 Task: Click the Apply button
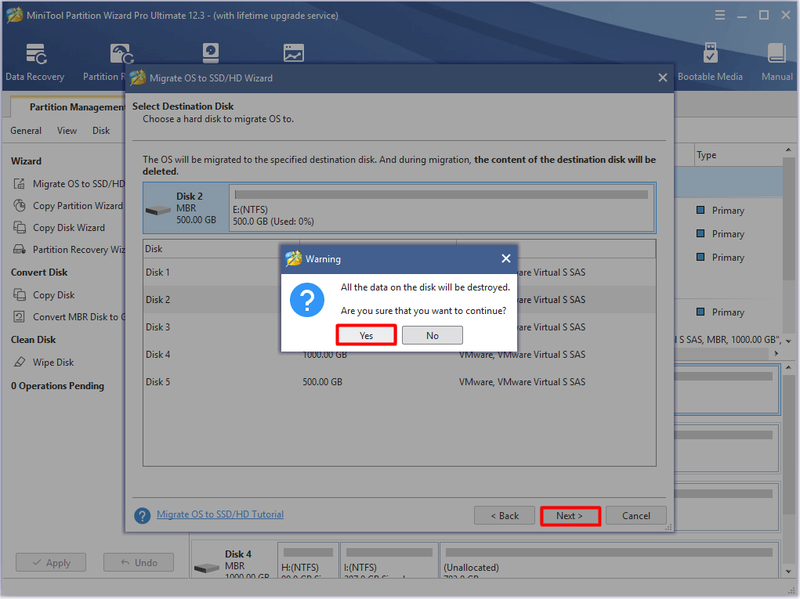point(51,562)
